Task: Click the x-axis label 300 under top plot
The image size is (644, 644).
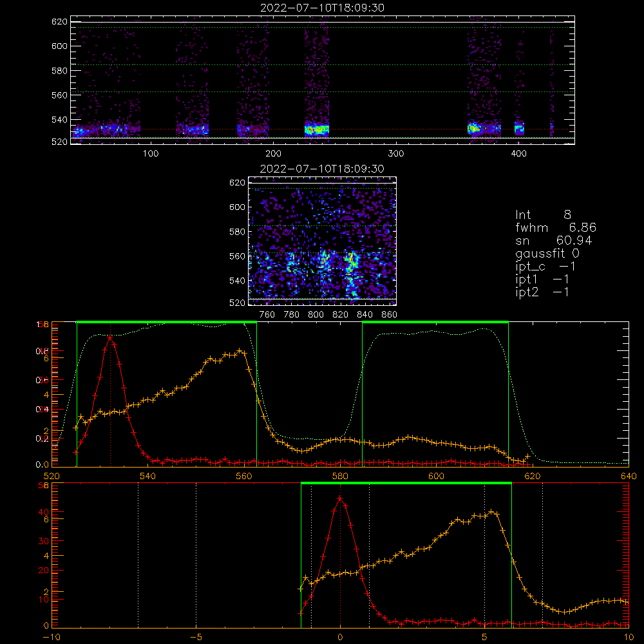Action: tap(396, 154)
